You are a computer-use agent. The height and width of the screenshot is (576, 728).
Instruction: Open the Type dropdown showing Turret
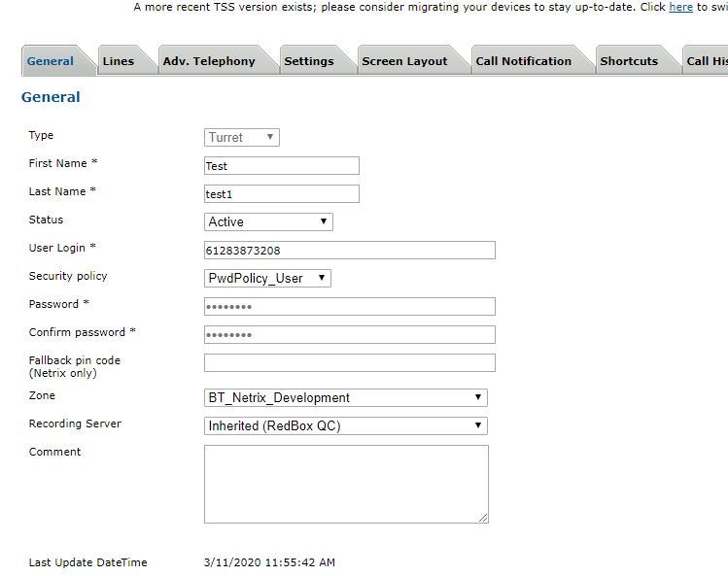click(x=242, y=137)
